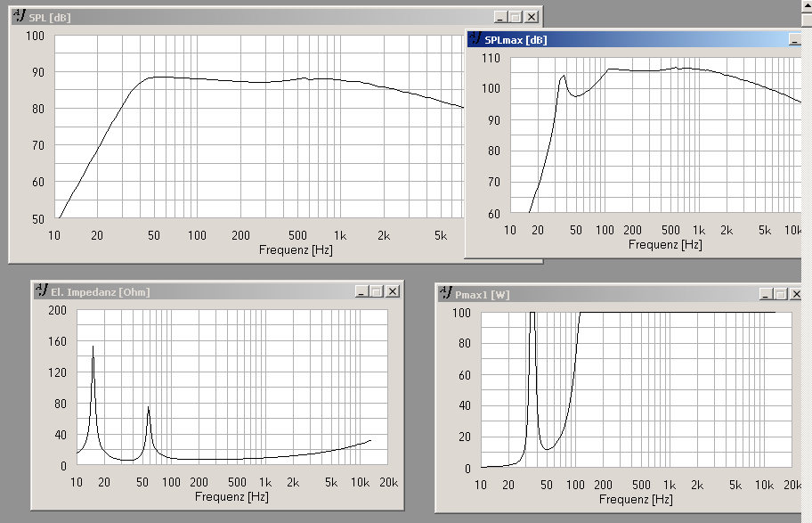Focus the SPLmax [dB] window title
812x523 pixels.
tap(516, 40)
